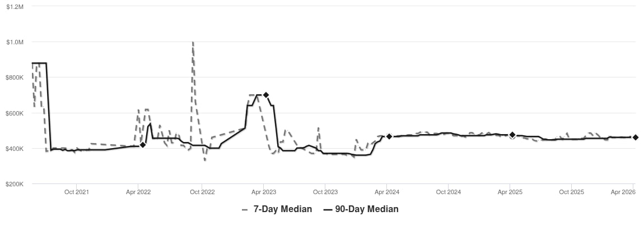Select the diamond marker at Apr 2026

pyautogui.click(x=636, y=137)
